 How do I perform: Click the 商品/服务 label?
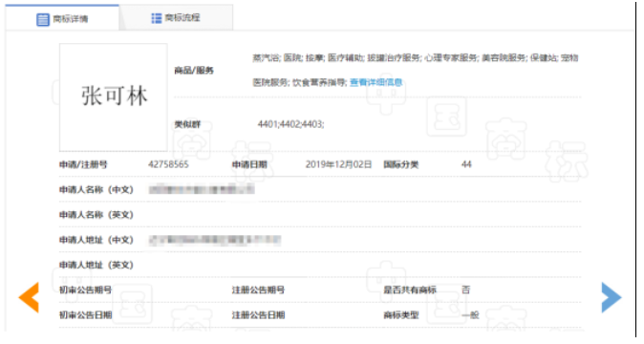coord(194,71)
